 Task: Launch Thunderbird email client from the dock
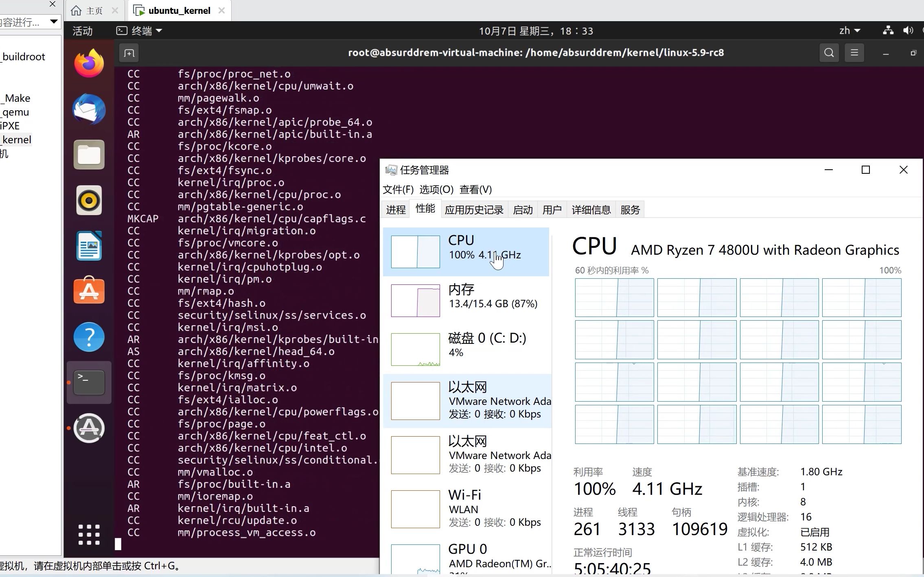click(88, 109)
